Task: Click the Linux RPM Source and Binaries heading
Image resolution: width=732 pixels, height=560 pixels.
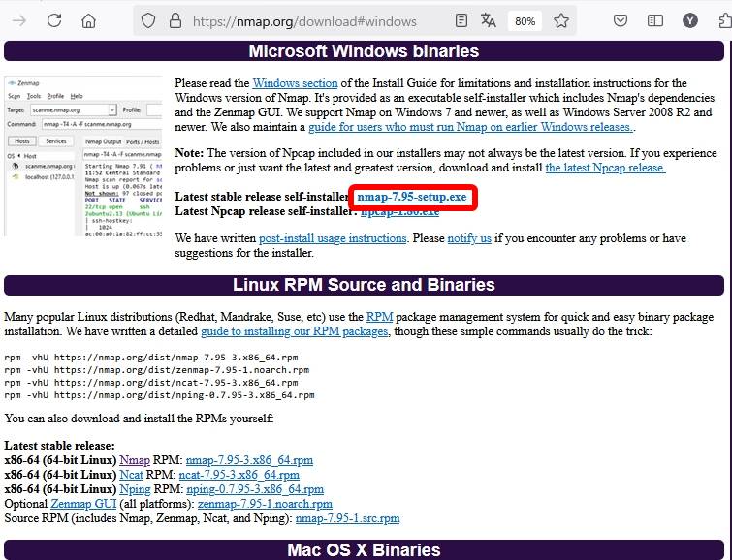Action: [x=364, y=285]
